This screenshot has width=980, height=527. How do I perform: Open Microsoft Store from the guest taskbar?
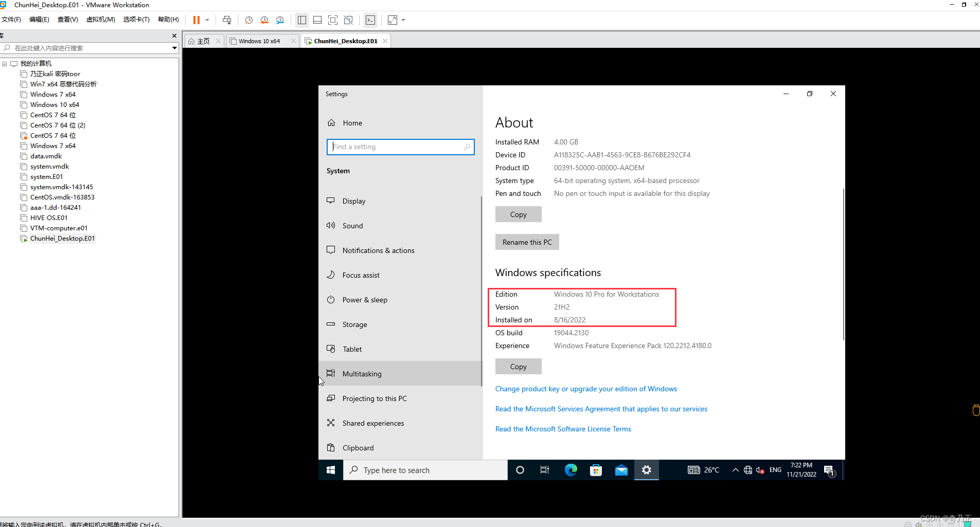(596, 470)
